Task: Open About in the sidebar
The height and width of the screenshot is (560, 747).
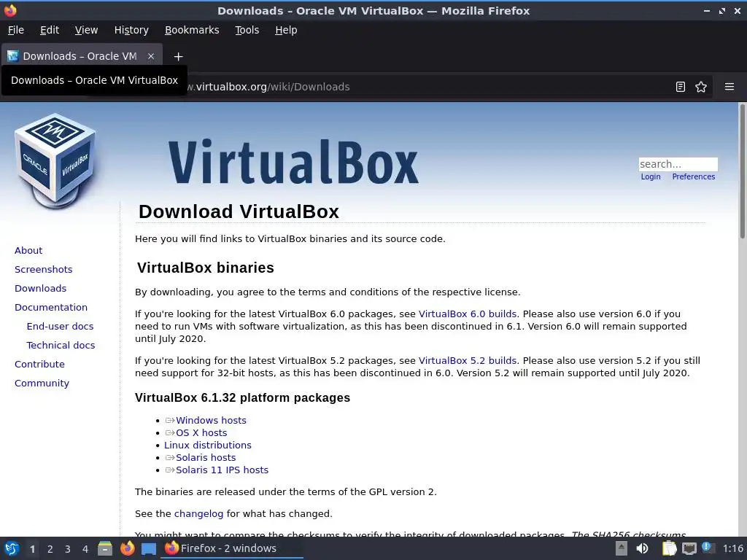Action: 28,251
